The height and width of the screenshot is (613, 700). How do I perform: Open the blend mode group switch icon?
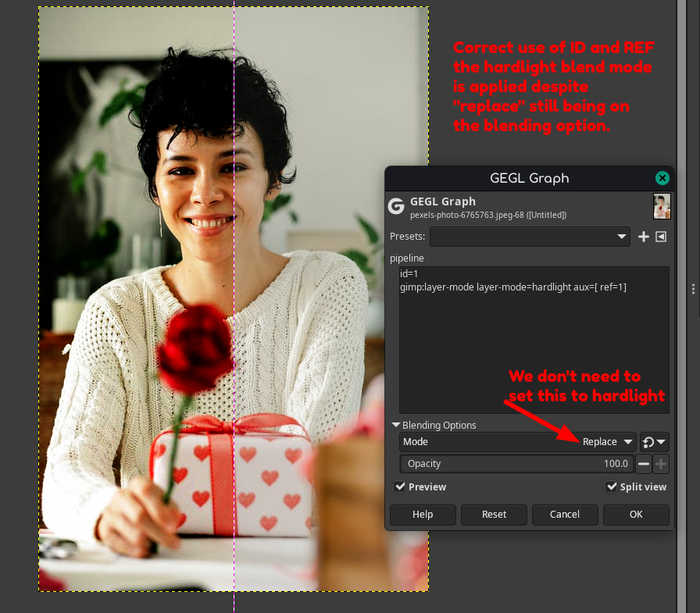click(654, 442)
